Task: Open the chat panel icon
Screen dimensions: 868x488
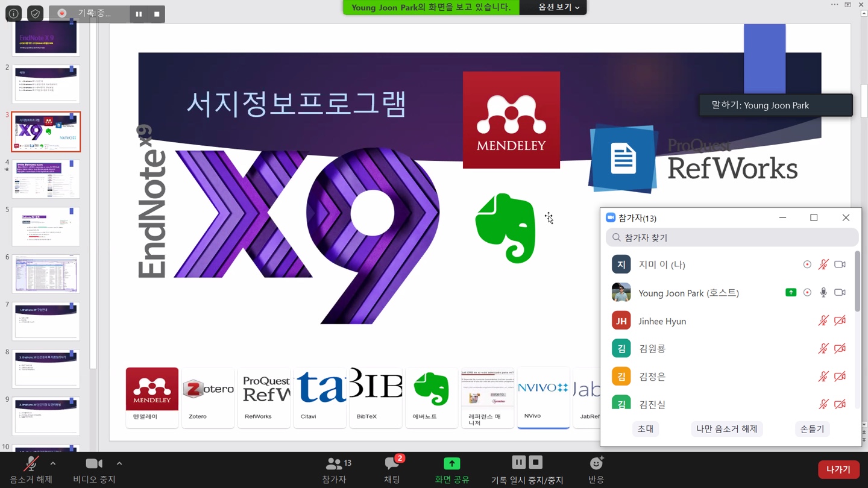Action: [x=392, y=463]
